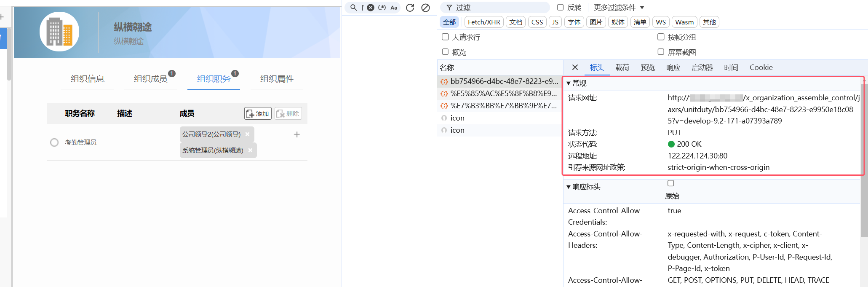The width and height of the screenshot is (868, 287).
Task: Switch to the 载荷 payload tab
Action: [622, 67]
